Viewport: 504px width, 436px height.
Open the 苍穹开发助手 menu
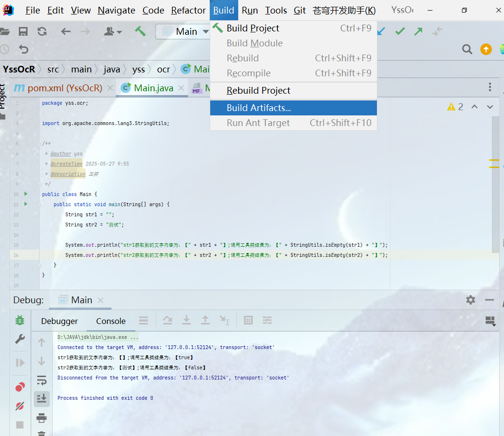pyautogui.click(x=344, y=10)
